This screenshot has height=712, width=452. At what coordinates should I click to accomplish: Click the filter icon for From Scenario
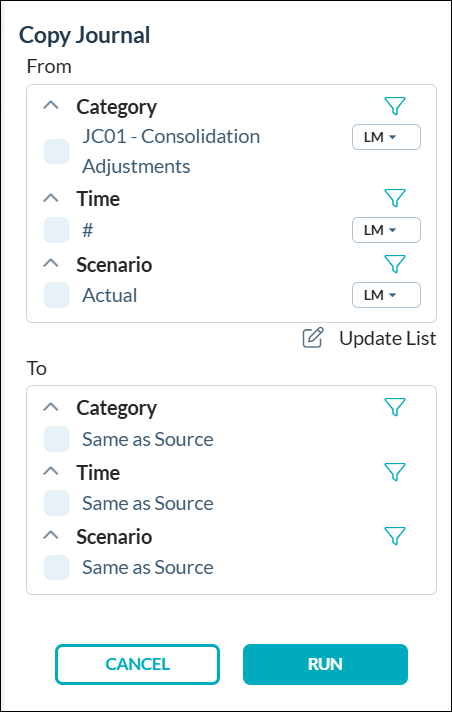(395, 264)
